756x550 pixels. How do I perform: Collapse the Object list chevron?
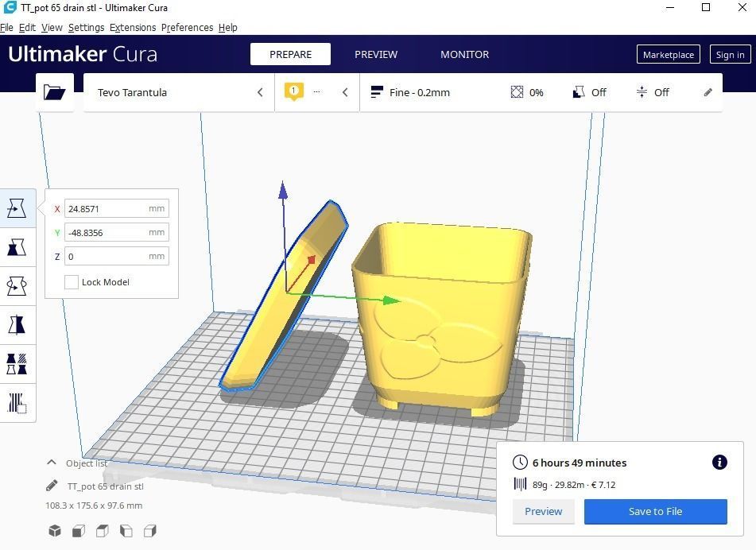(x=51, y=463)
